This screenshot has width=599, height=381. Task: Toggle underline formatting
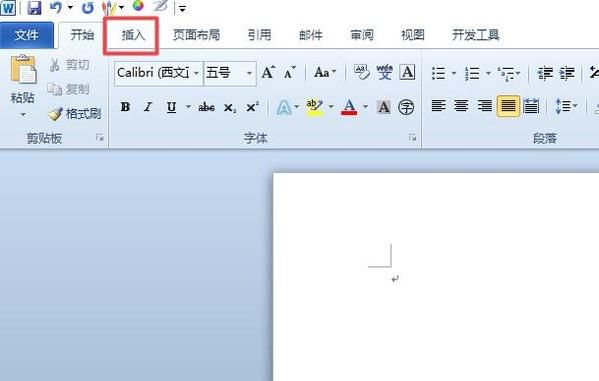point(171,107)
